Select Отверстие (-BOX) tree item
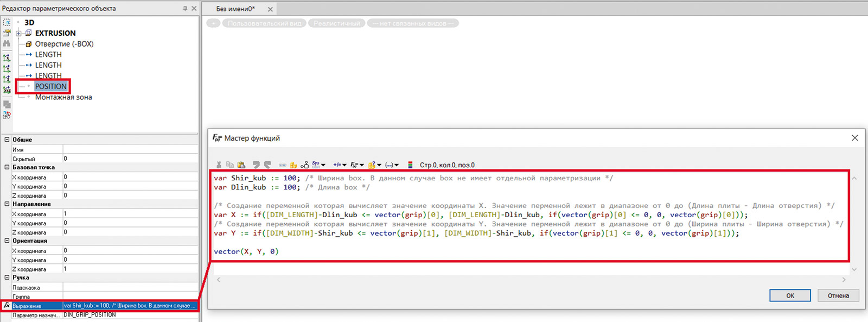This screenshot has width=868, height=322. [64, 44]
